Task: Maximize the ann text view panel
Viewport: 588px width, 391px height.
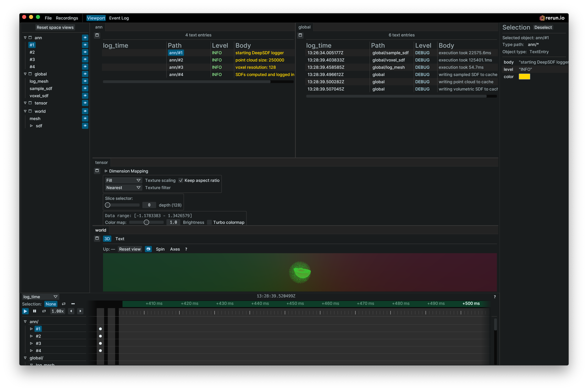Action: pos(97,35)
